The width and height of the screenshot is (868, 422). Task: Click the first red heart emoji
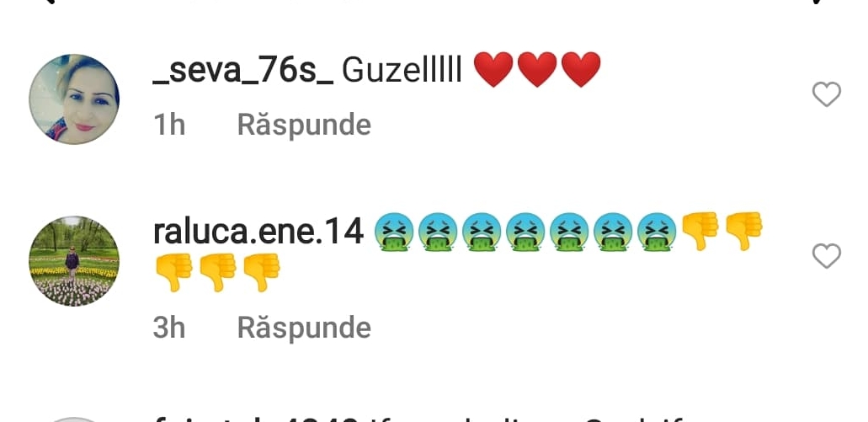point(494,70)
